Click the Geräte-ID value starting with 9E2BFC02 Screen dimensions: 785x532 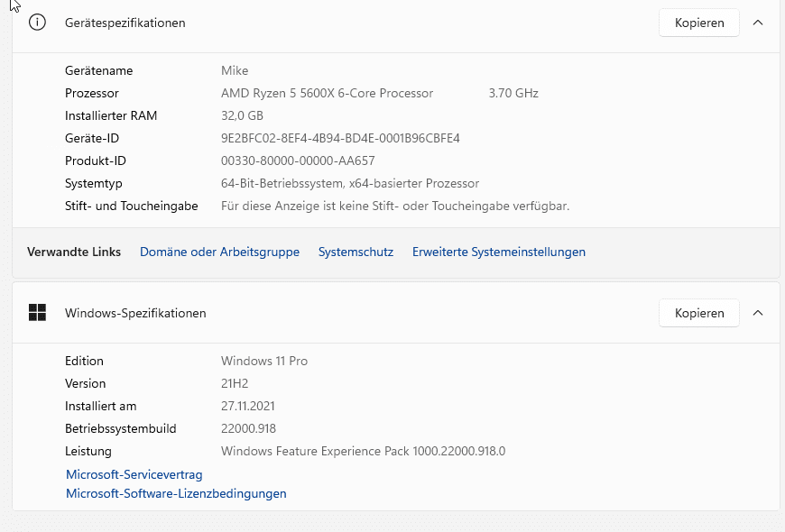pos(340,138)
